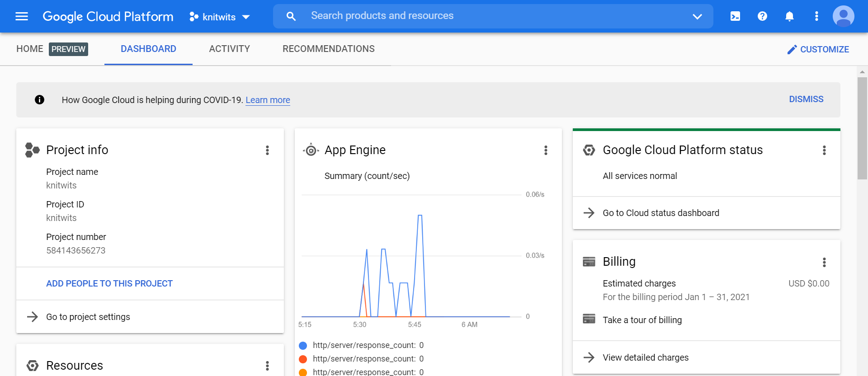Click the arrow beside project settings
This screenshot has width=868, height=376.
pos(33,317)
